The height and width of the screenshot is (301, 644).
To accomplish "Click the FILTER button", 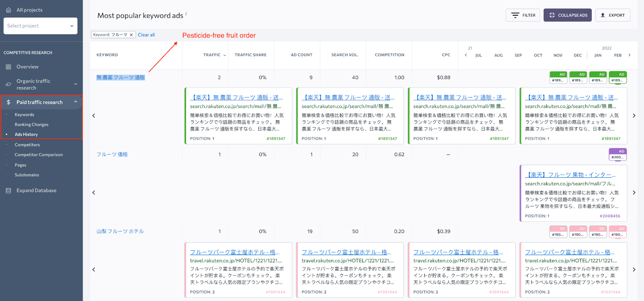I will point(523,15).
